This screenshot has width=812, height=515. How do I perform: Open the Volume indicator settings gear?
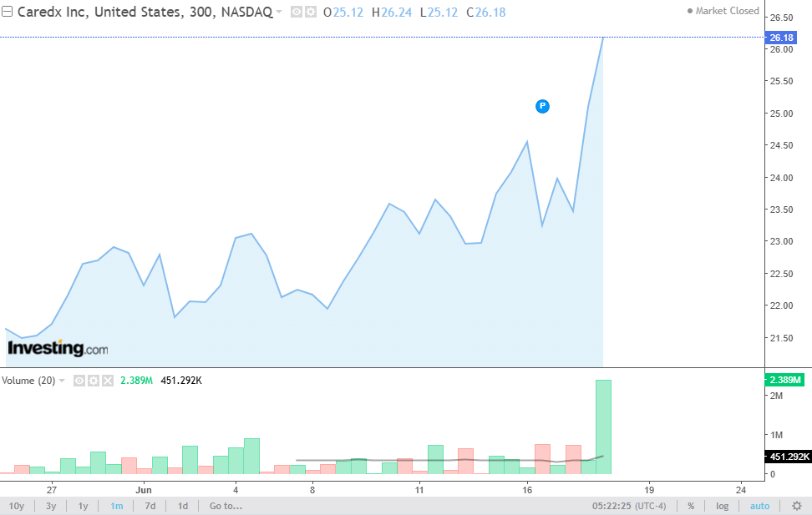pyautogui.click(x=94, y=381)
